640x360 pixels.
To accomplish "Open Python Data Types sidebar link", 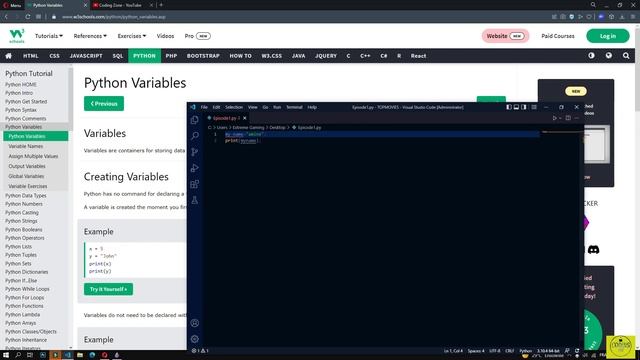I will coord(26,196).
